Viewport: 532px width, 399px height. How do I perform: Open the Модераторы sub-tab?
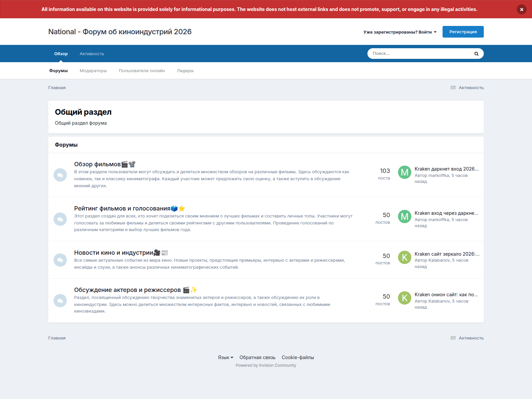93,70
